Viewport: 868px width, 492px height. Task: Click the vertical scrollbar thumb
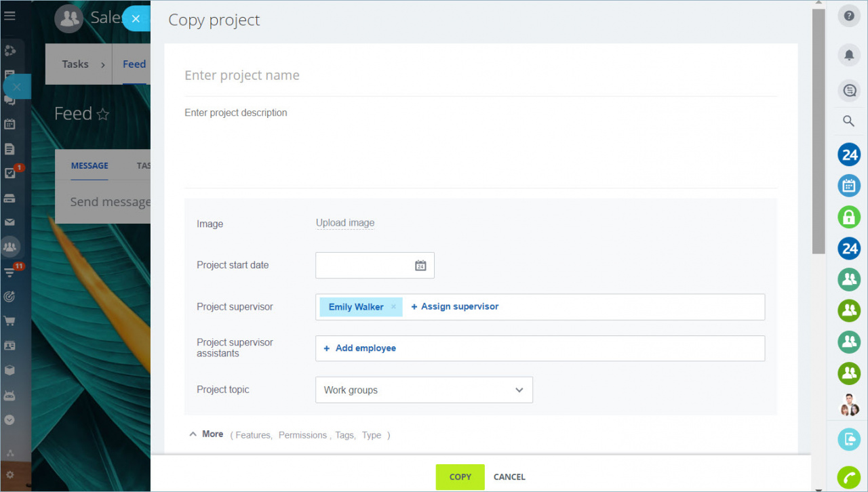[818, 132]
